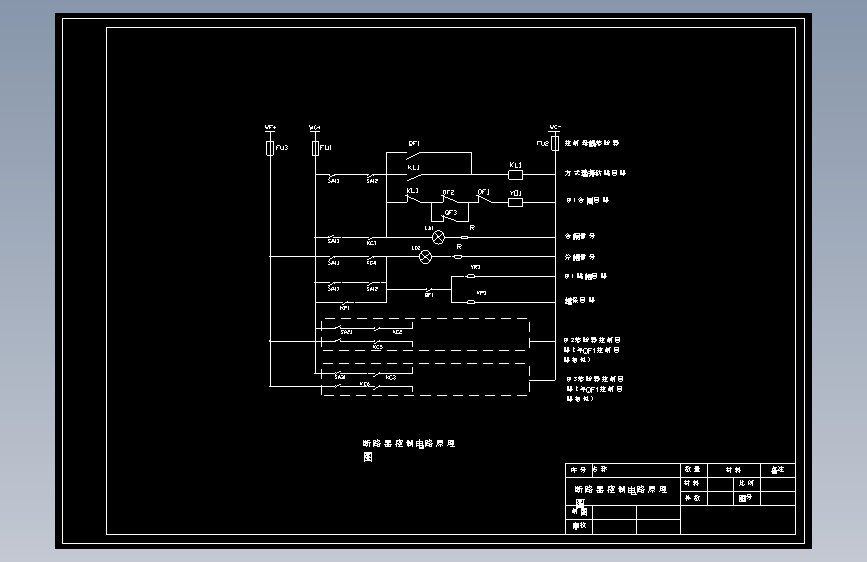Viewport: 867px width, 562px height.
Task: Select the lower indicator lamp symbol
Action: [x=425, y=257]
